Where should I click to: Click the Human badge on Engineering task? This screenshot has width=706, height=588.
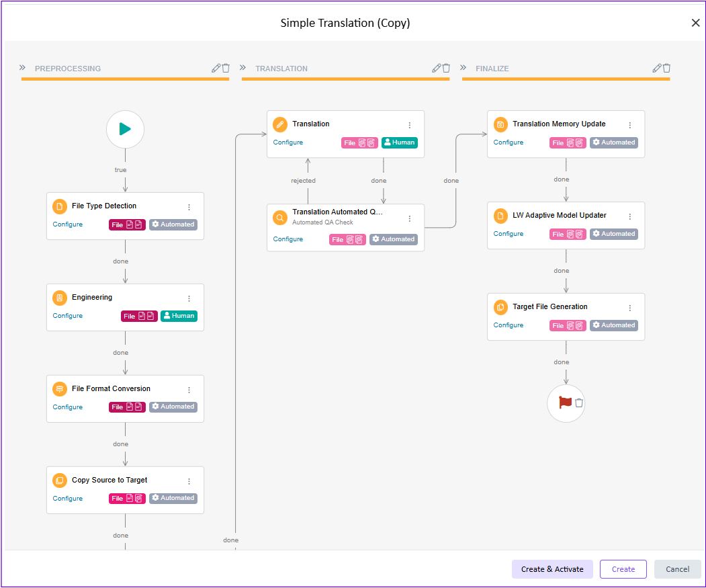[179, 316]
